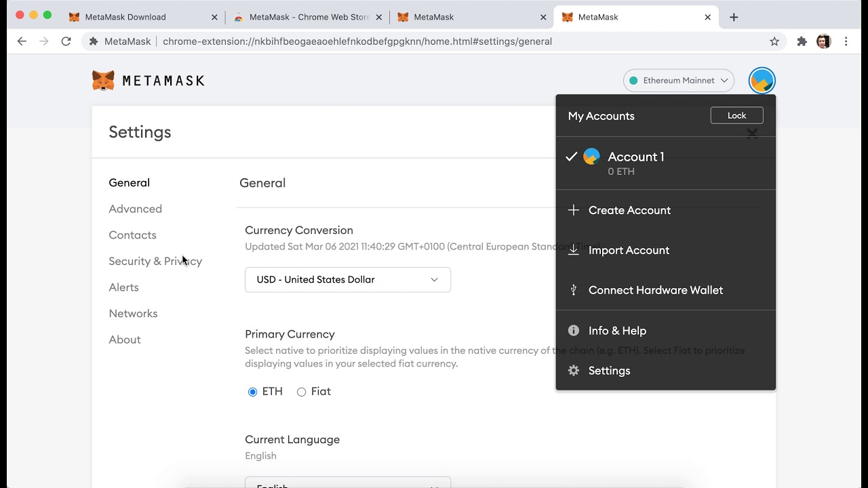Open the About settings section

coord(125,340)
